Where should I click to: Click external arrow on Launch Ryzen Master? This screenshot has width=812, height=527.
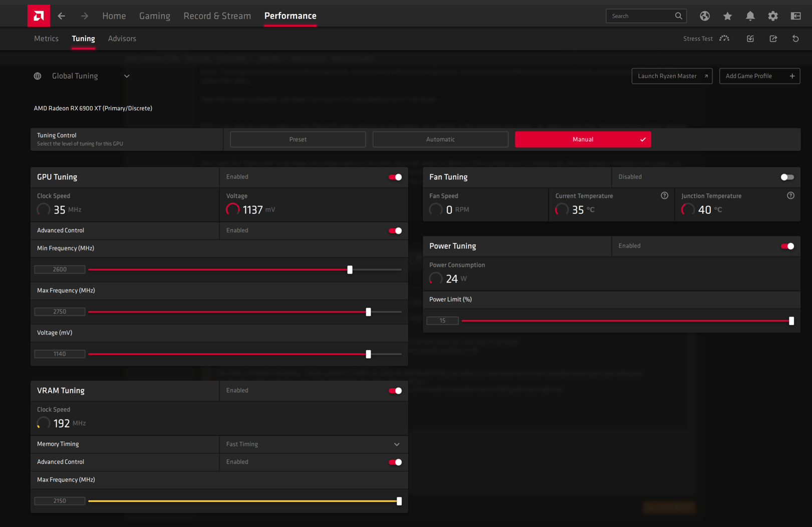706,76
